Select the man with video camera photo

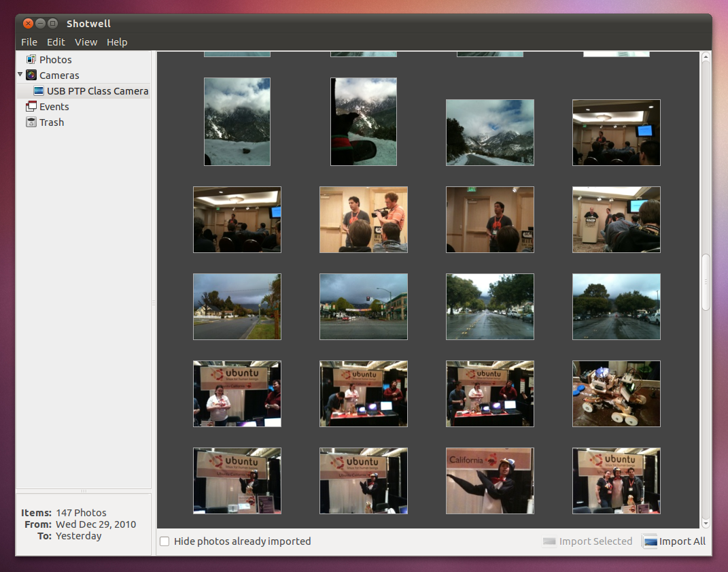click(x=364, y=220)
